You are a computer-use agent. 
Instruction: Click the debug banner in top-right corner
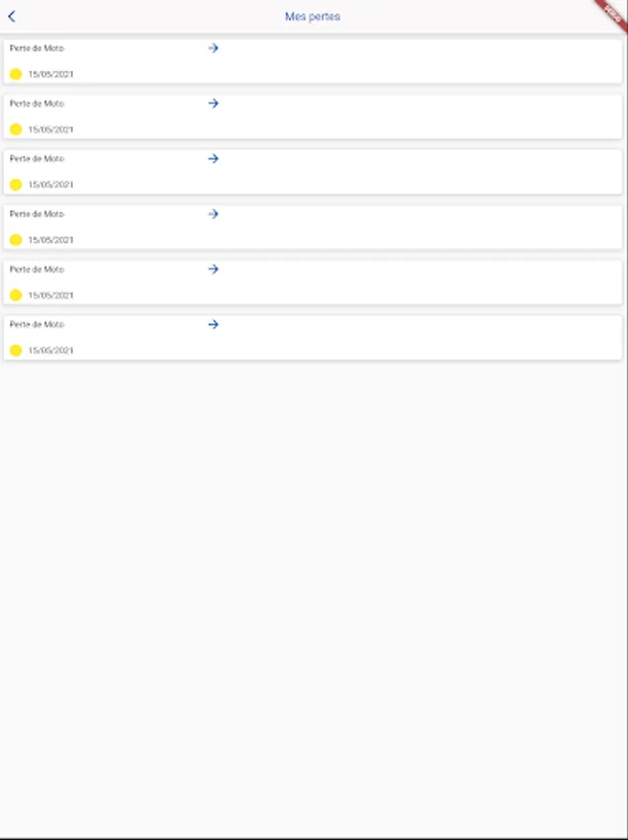point(612,13)
